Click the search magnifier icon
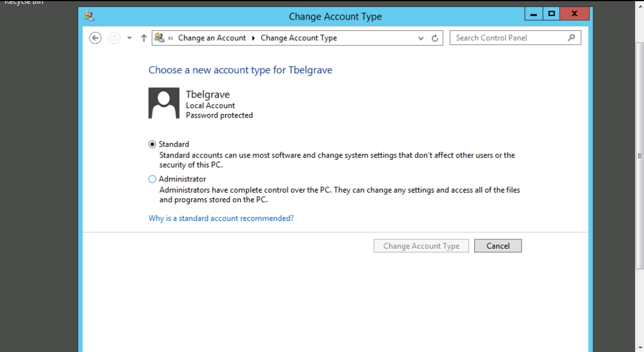 (x=571, y=38)
